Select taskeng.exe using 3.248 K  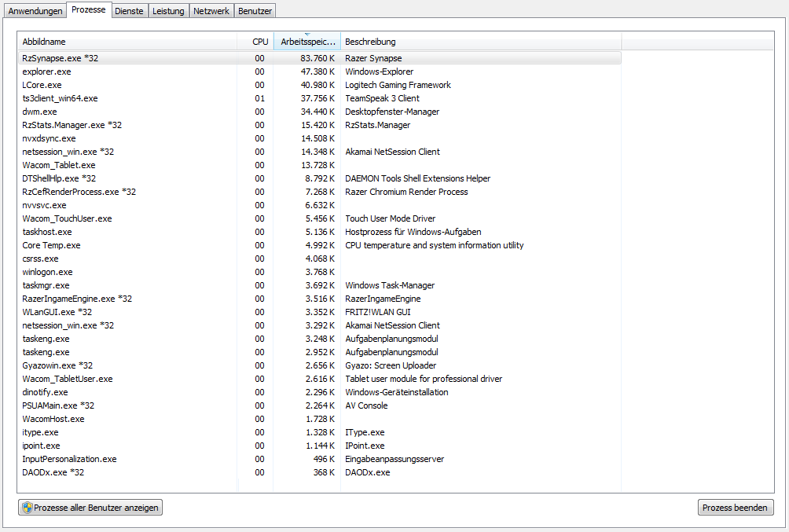click(320, 339)
